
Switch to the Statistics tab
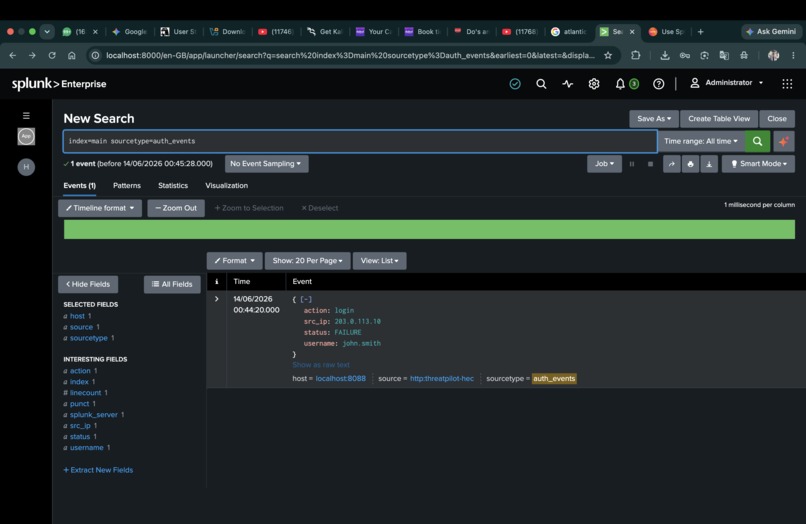pyautogui.click(x=173, y=186)
